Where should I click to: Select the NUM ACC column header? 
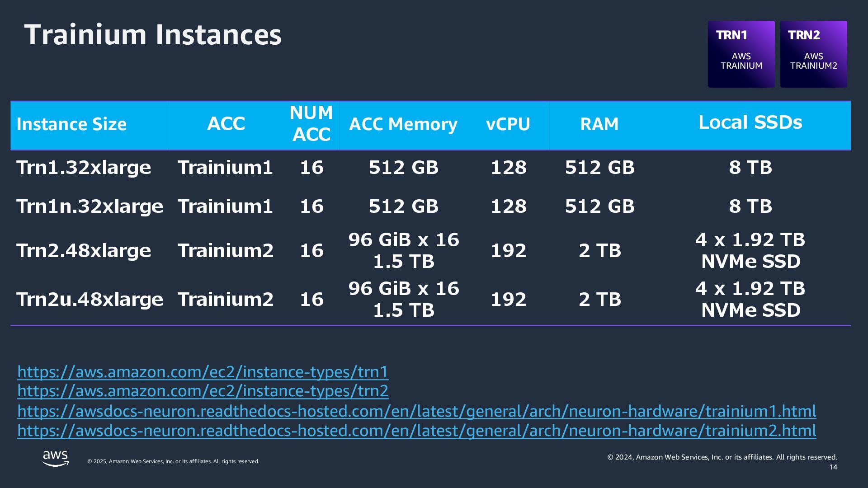coord(311,123)
